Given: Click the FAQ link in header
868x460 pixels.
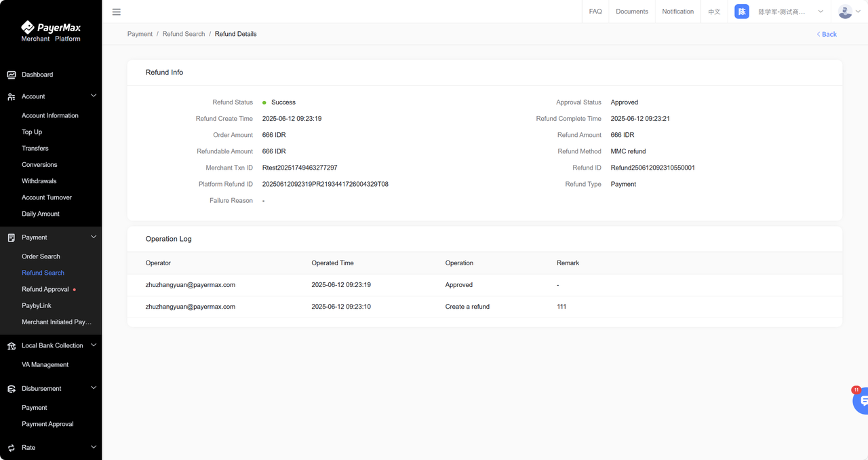Looking at the screenshot, I should pyautogui.click(x=595, y=12).
